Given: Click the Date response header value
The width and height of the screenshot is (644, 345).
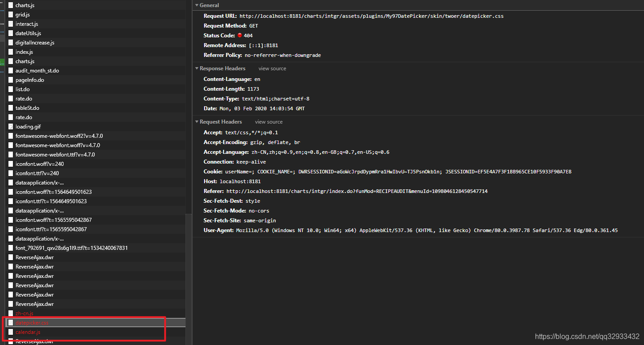Looking at the screenshot, I should coord(262,108).
